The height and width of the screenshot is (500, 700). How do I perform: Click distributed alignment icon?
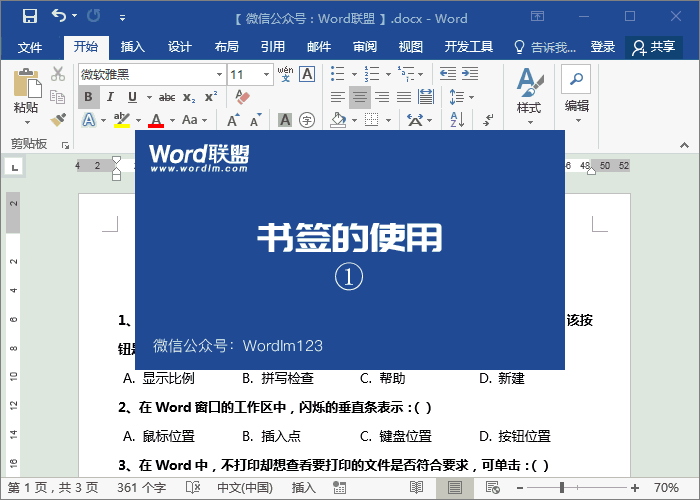(426, 97)
